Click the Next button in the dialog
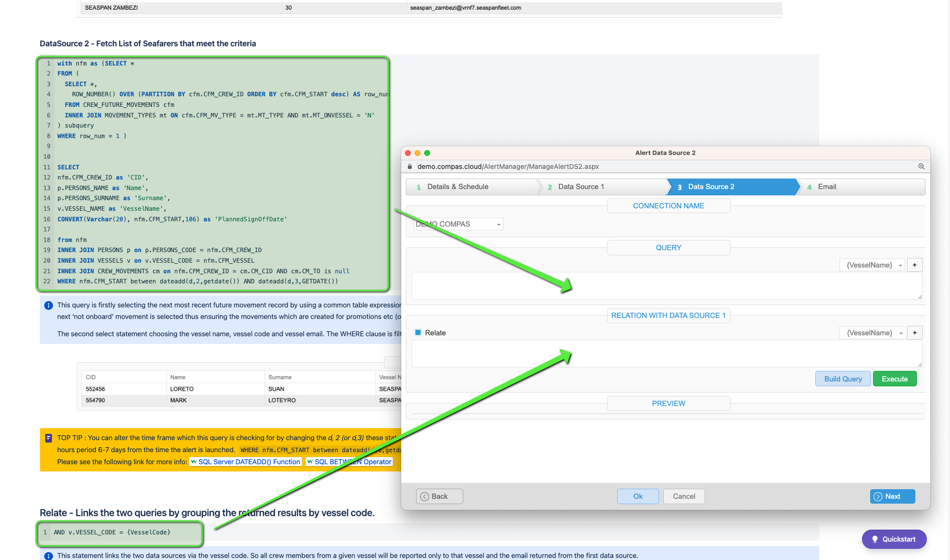 click(892, 496)
